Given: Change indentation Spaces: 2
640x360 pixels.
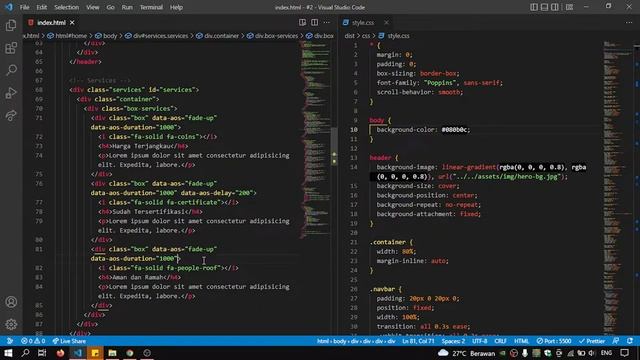Looking at the screenshot, I should click(x=453, y=341).
